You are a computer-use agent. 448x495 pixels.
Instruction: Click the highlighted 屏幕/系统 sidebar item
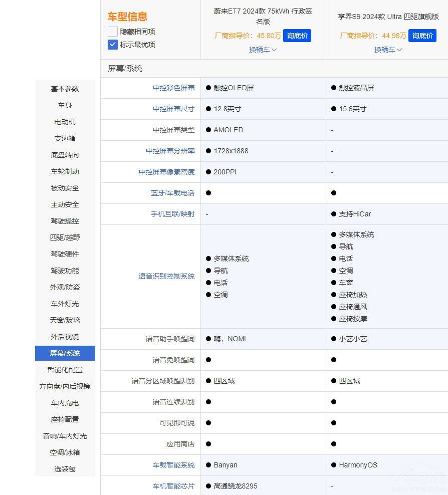65,353
